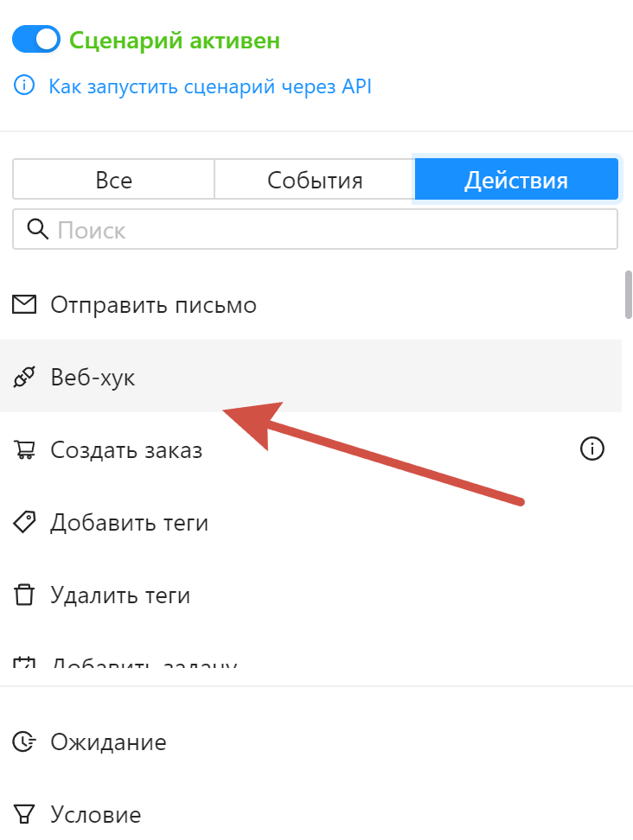The width and height of the screenshot is (633, 840).
Task: Select the "Отправить письмо" action
Action: tap(153, 305)
